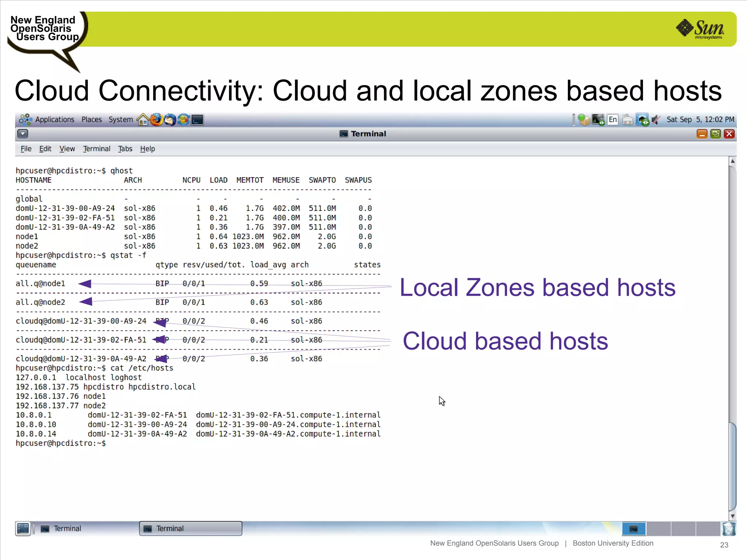
Task: Click 'domU-12-31-39-0A-49-A2.compute-1.internal' text
Action: coord(288,434)
